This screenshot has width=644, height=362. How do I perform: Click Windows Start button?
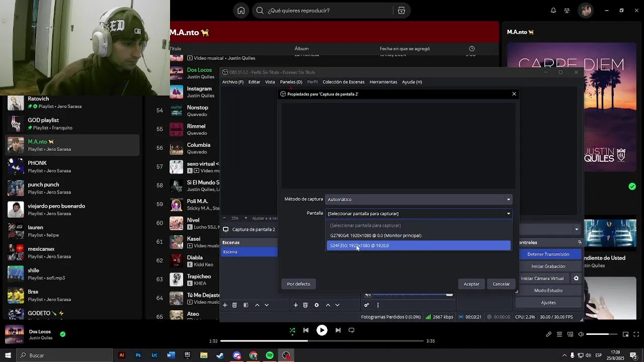pyautogui.click(x=8, y=355)
